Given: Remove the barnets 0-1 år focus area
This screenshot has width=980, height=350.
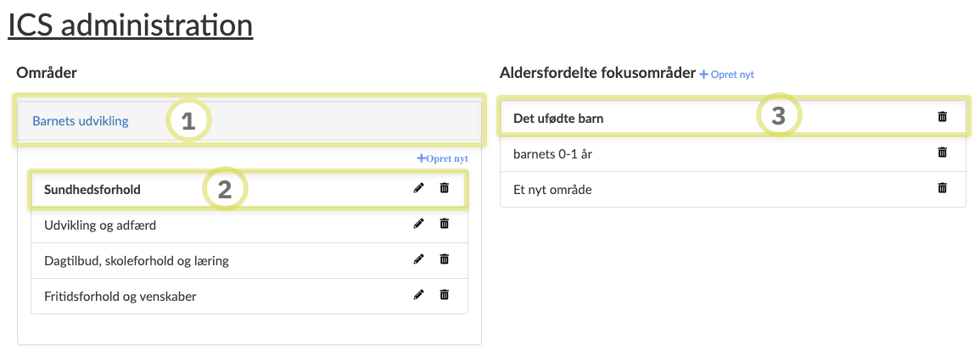Looking at the screenshot, I should pos(942,153).
